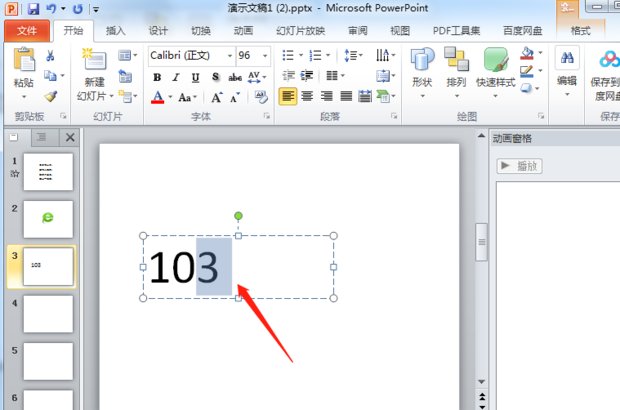The width and height of the screenshot is (620, 410).
Task: Align text left
Action: tap(288, 96)
